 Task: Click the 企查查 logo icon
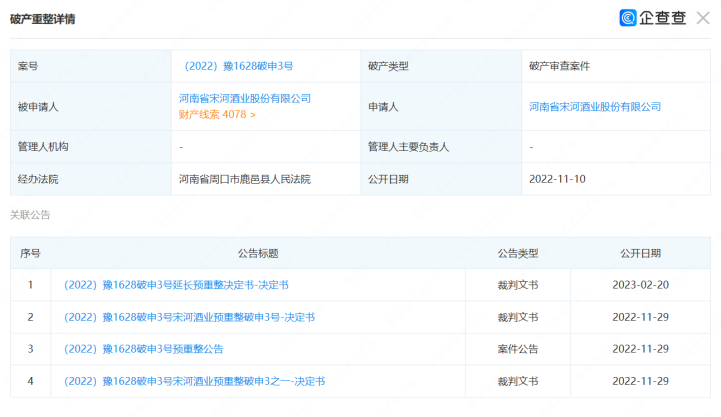click(x=628, y=18)
